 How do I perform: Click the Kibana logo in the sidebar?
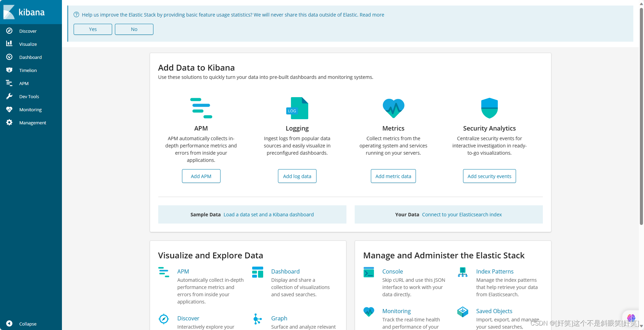coord(24,12)
